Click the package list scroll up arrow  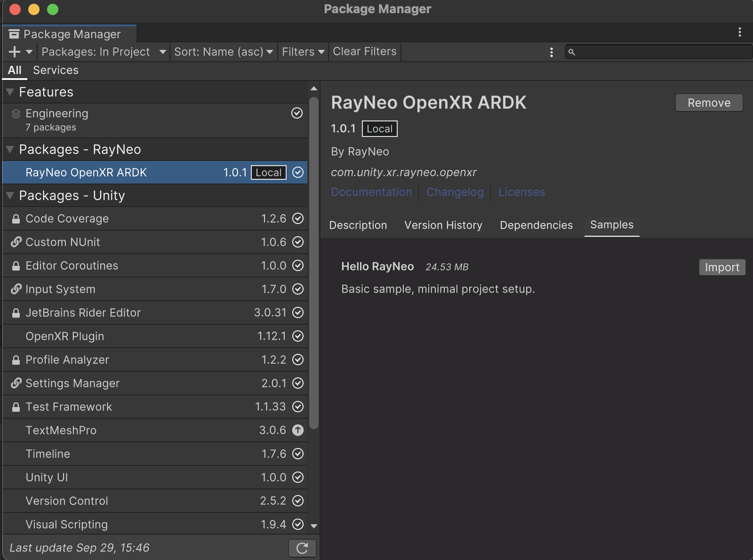314,88
